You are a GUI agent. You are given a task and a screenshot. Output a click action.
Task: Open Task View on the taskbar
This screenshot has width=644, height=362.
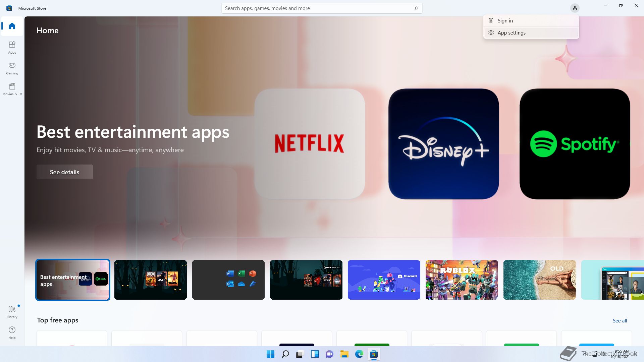300,354
